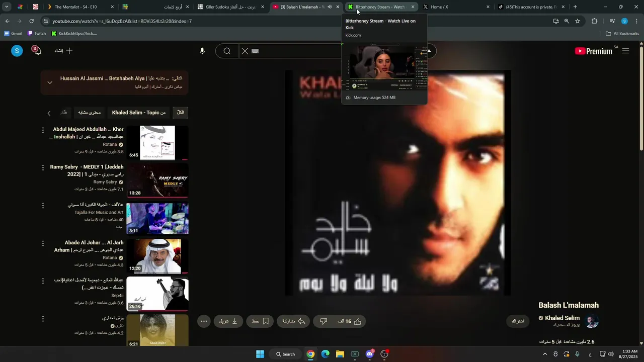Open options menu for Abdul Majeed Abdullah video
The image size is (644, 362).
click(43, 130)
